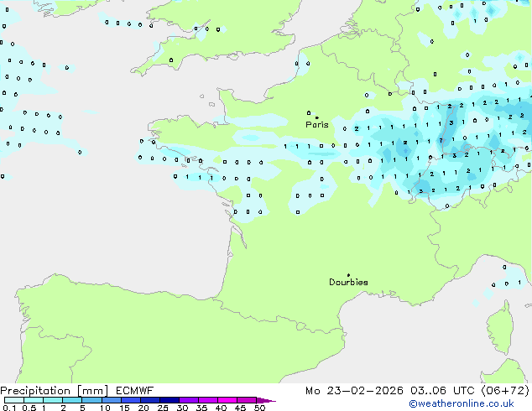The width and height of the screenshot is (532, 411).
Task: Click the 15 legend scale label
Action: tap(124, 408)
